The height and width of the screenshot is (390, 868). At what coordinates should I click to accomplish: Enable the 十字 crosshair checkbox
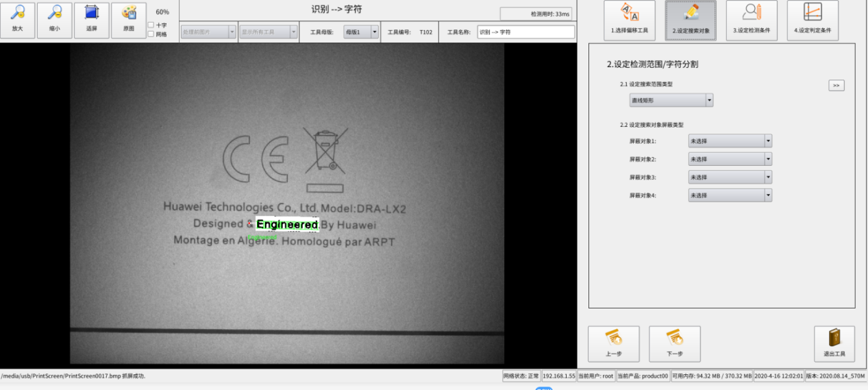pos(151,25)
